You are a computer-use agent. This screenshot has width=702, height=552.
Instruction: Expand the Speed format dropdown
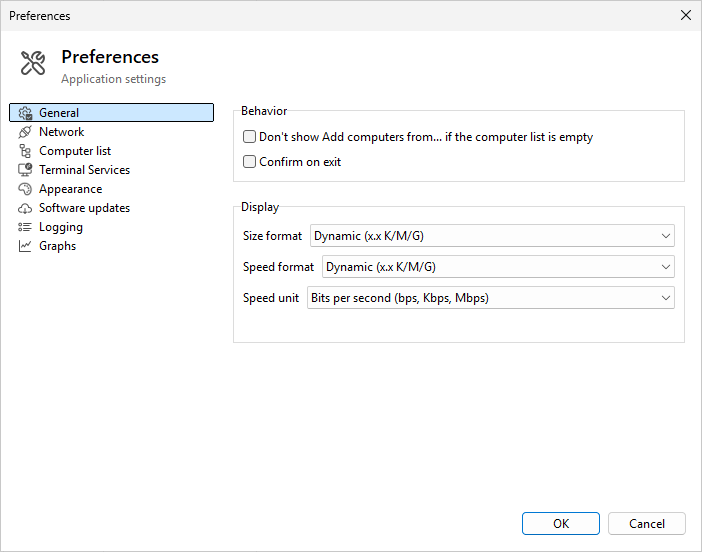[498, 267]
